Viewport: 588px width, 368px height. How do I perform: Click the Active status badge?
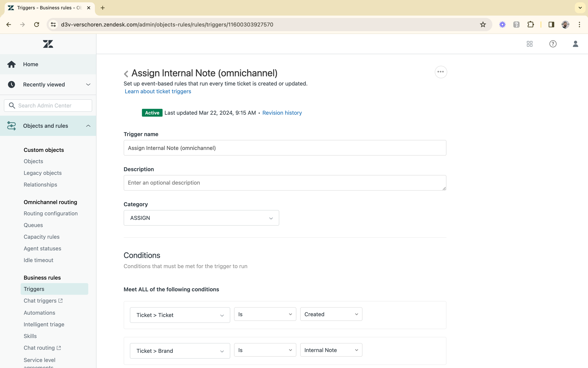[x=152, y=113]
